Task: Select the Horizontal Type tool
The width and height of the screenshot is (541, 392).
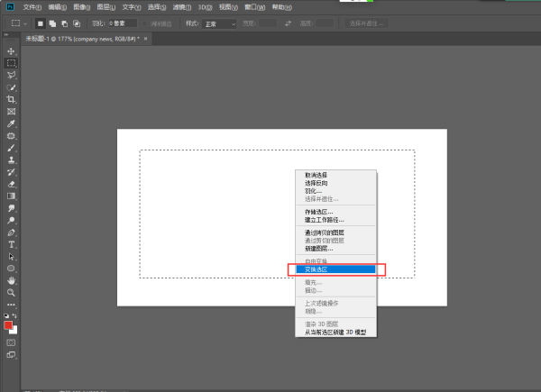Action: (11, 244)
